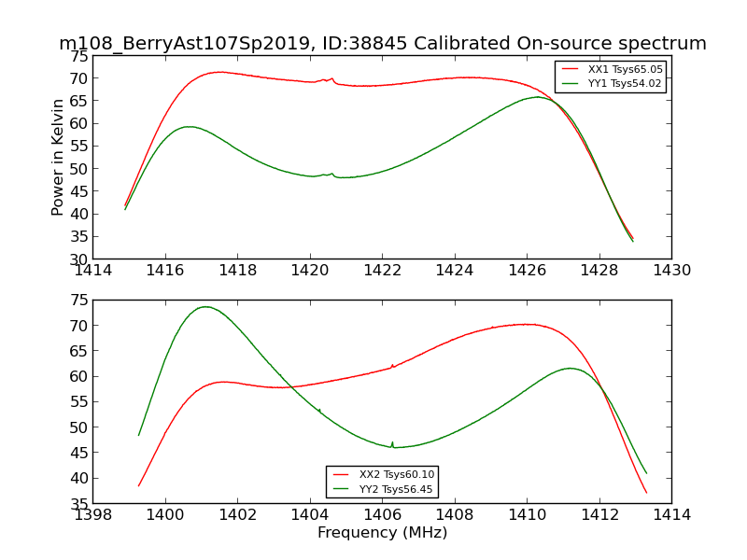Click the 1426 tick label on top plot

tap(528, 271)
